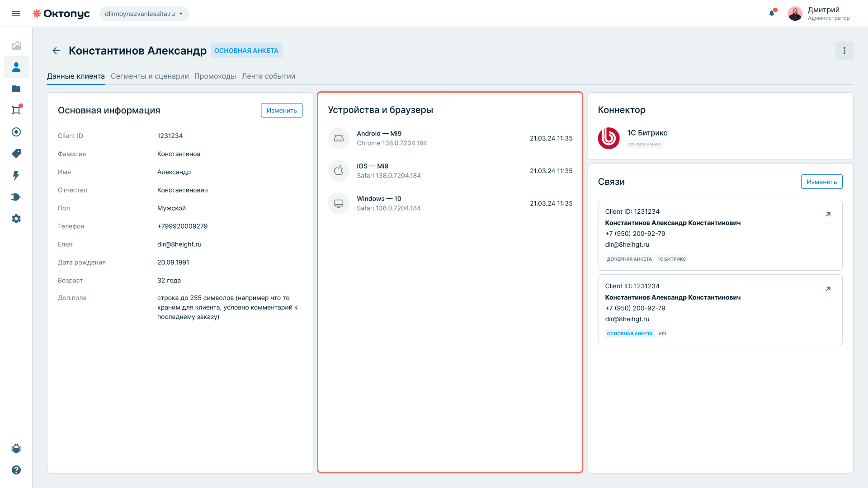Screen dimensions: 868x488
Task: Open notifications bell
Action: (x=772, y=13)
